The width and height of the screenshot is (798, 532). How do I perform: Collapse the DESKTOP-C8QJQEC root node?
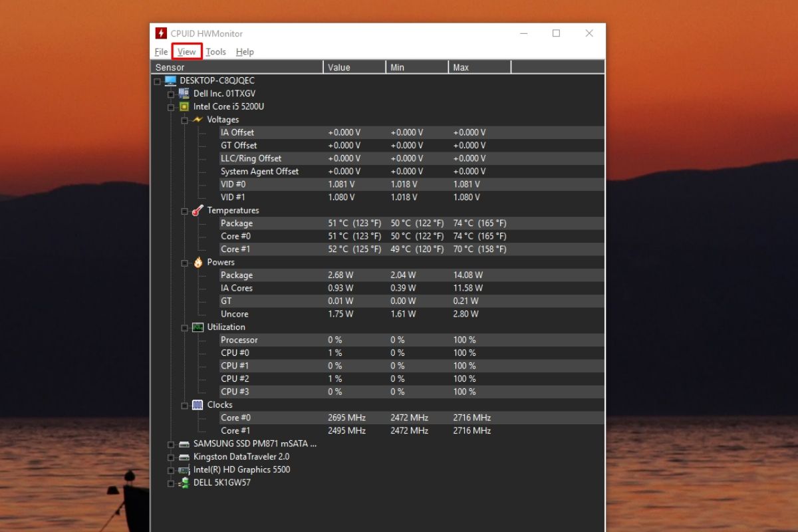pos(158,81)
